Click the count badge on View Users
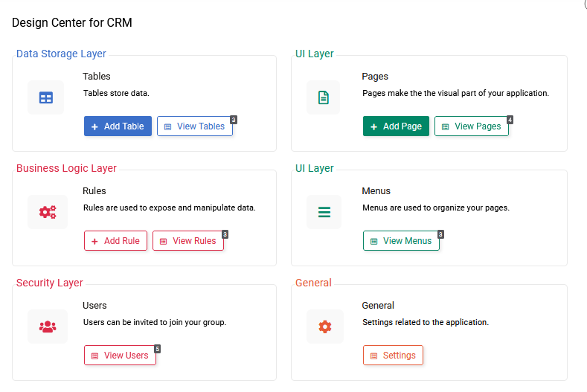The image size is (587, 392). 157,348
